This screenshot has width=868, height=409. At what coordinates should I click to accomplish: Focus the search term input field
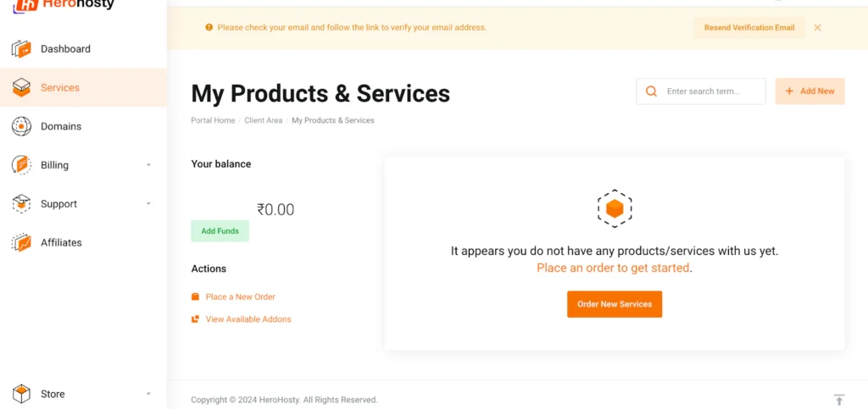tap(712, 91)
